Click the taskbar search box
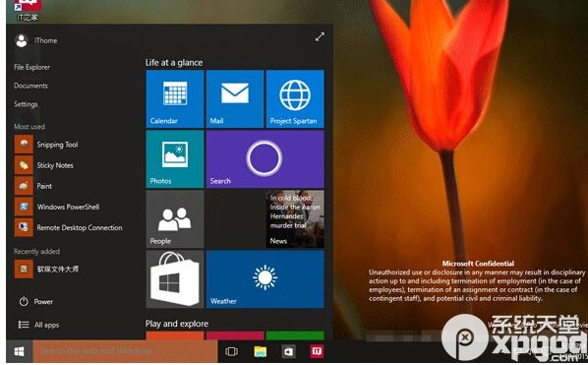 (125, 351)
